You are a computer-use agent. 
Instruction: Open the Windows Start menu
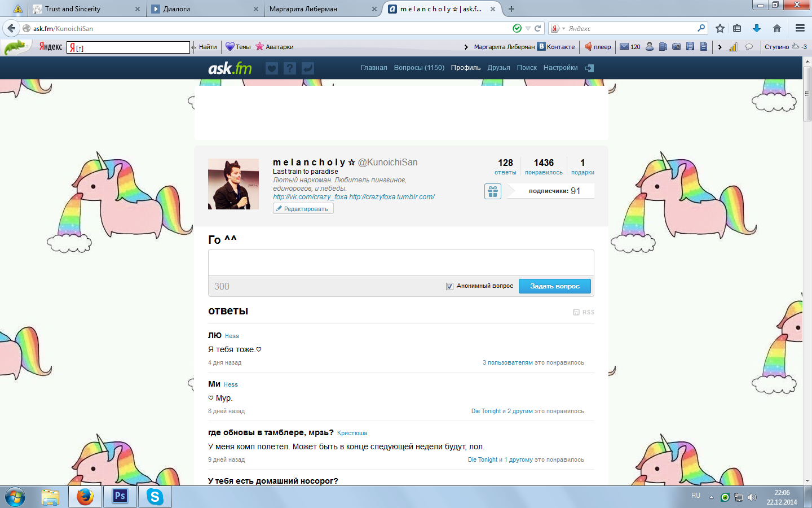coord(15,497)
